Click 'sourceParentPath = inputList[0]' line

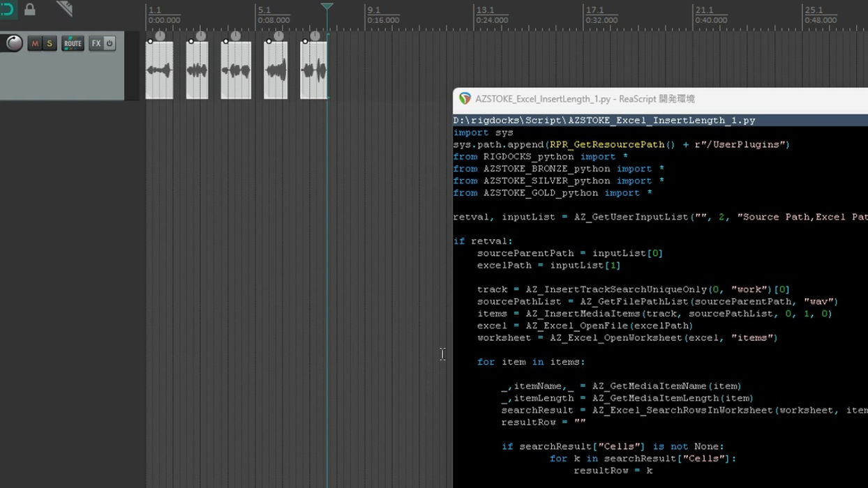[x=570, y=253]
